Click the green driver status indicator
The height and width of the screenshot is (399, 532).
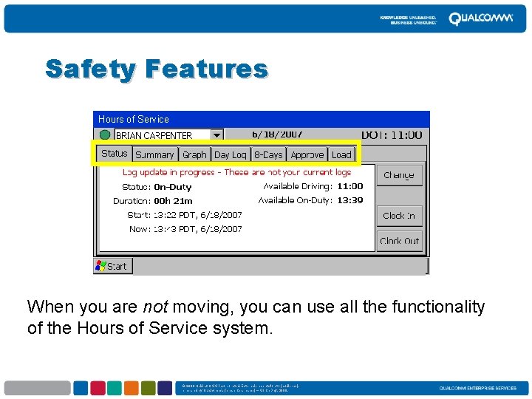tap(105, 134)
